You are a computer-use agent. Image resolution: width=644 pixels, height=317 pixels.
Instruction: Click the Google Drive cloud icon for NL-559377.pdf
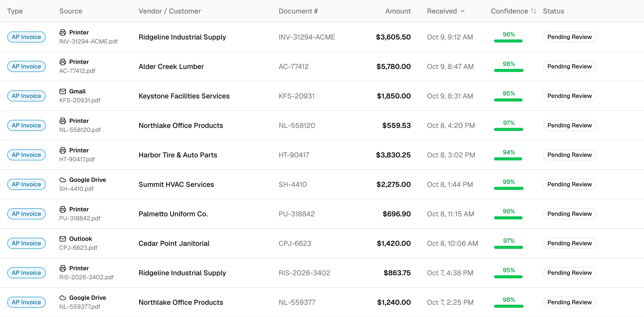coord(63,298)
